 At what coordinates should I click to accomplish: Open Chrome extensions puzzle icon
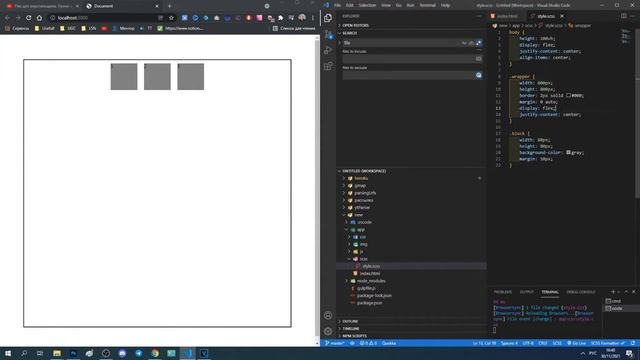pyautogui.click(x=280, y=18)
